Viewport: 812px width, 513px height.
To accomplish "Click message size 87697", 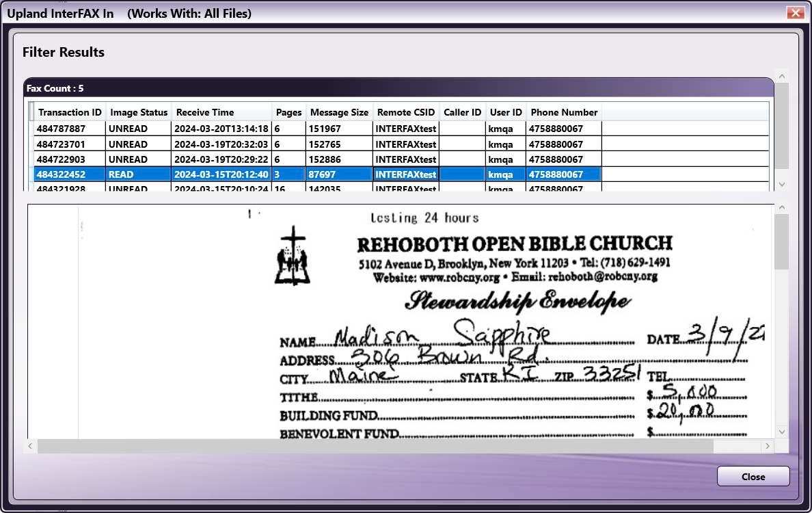I will point(339,174).
